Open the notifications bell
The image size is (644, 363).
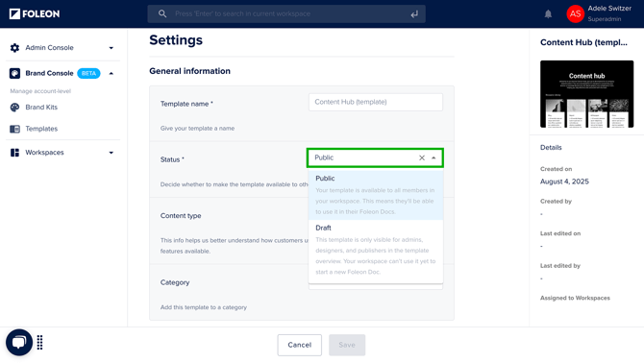(548, 14)
